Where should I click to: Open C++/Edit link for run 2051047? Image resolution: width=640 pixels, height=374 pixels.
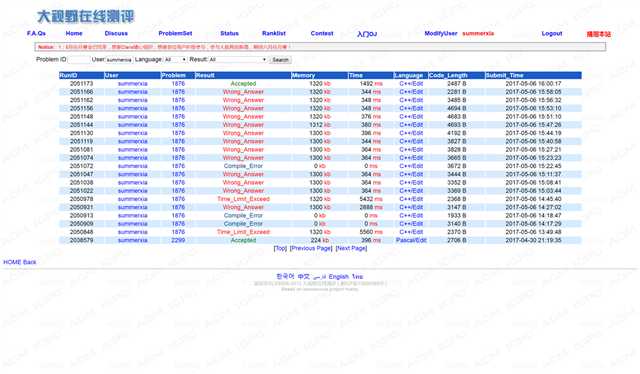click(411, 174)
